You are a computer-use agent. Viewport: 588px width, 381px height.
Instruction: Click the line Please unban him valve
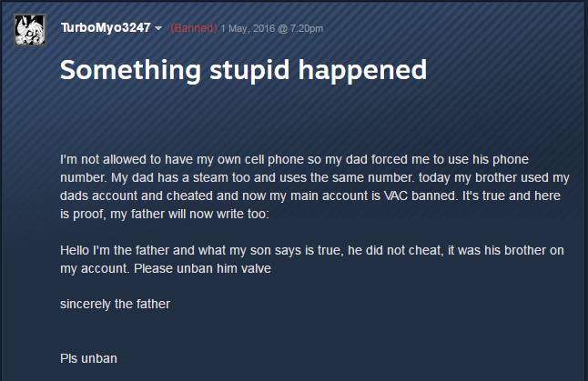[x=202, y=268]
